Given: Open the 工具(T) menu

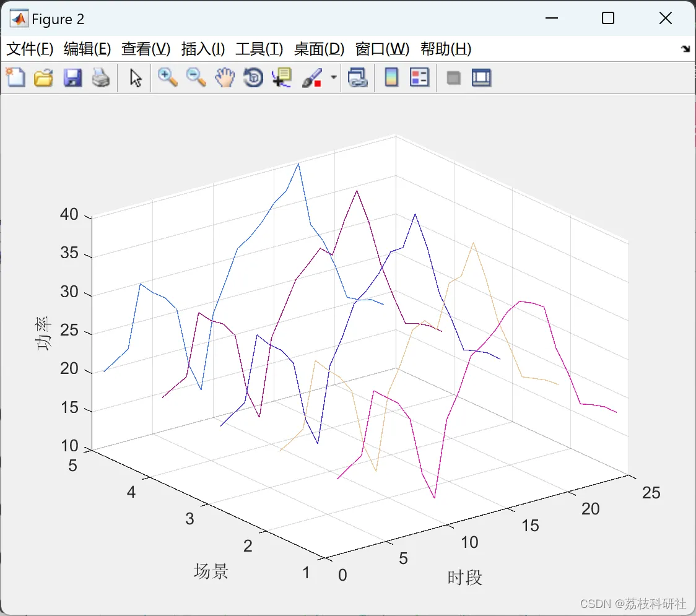Looking at the screenshot, I should tap(259, 49).
